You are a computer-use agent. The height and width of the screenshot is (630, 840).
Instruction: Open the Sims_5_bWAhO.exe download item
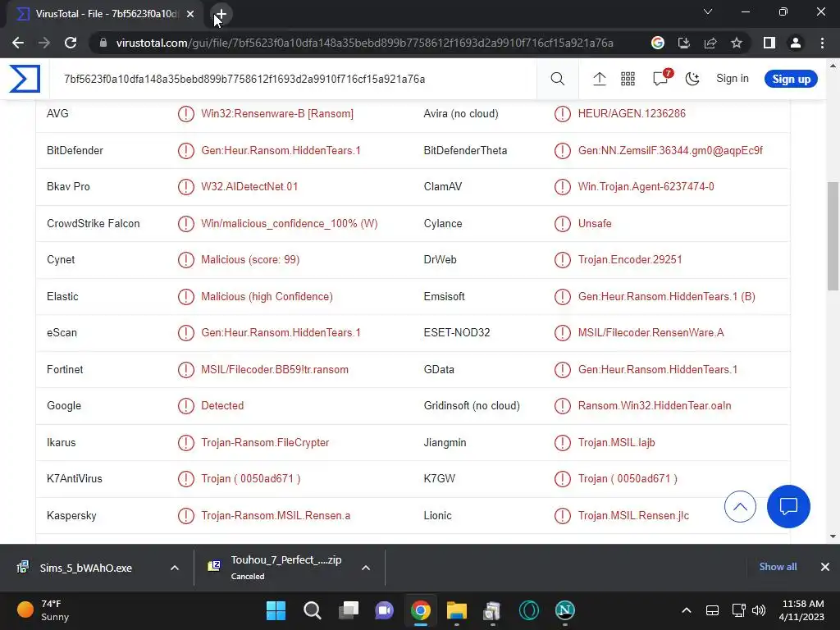tap(85, 568)
